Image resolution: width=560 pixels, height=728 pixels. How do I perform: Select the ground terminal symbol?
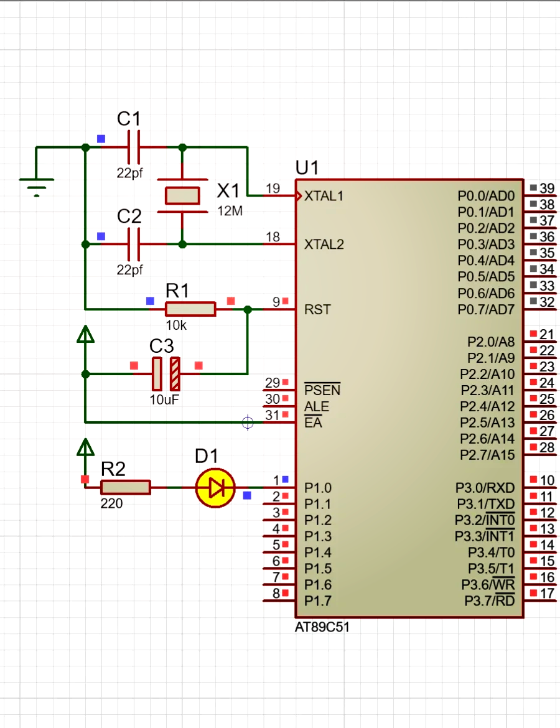click(x=36, y=187)
